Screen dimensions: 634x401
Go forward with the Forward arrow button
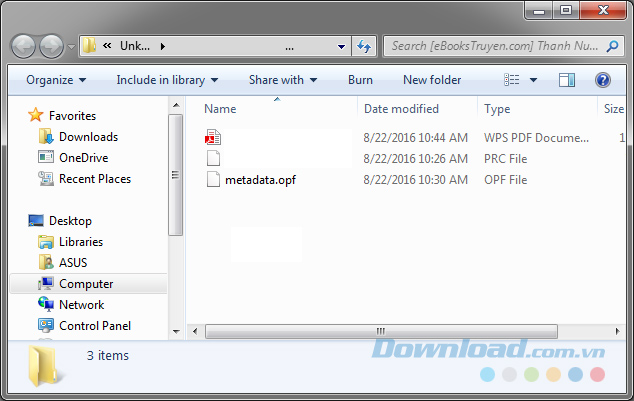[x=51, y=46]
